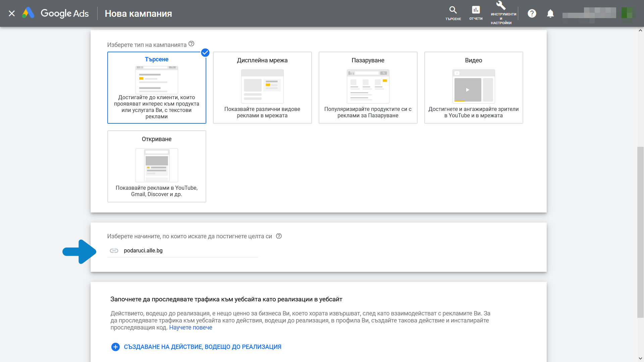Click the 'Изберете тип на кампанията' label

click(147, 45)
